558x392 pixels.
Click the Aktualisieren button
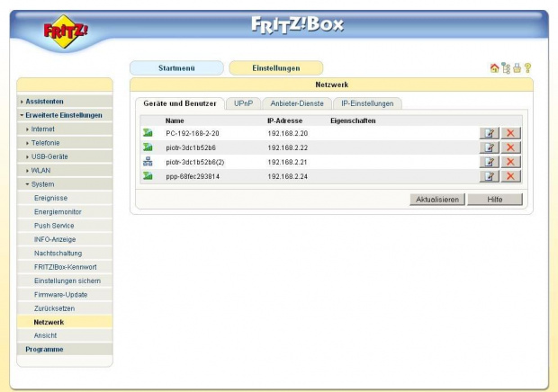pos(436,199)
